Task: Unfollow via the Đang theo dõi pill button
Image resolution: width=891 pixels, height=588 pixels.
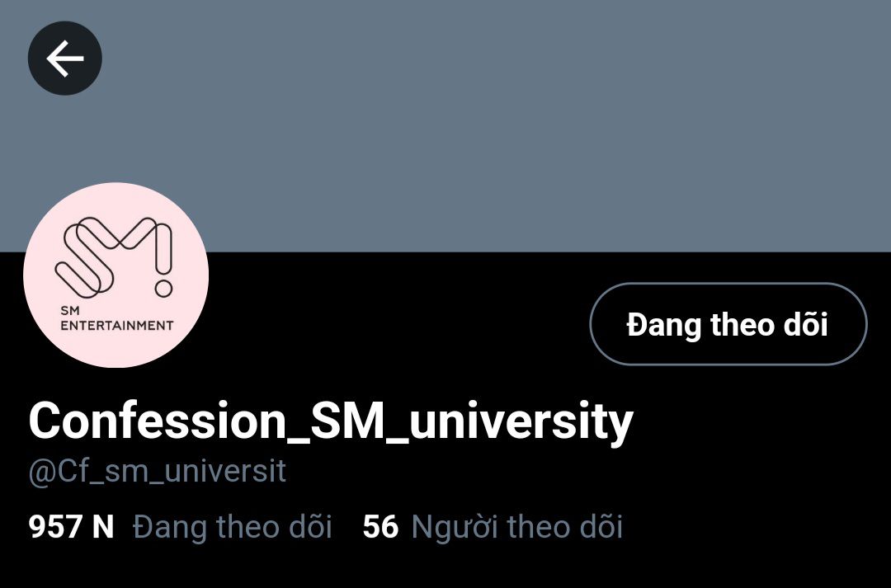Action: coord(728,324)
